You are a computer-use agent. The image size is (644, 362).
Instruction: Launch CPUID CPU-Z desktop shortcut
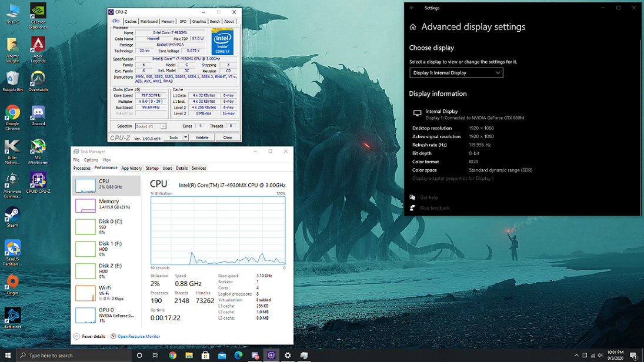coord(38,183)
